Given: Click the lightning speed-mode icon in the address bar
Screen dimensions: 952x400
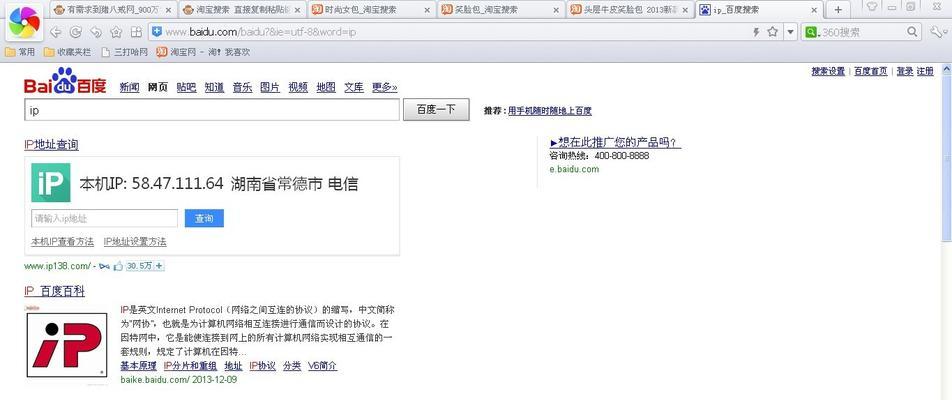Looking at the screenshot, I should 756,32.
